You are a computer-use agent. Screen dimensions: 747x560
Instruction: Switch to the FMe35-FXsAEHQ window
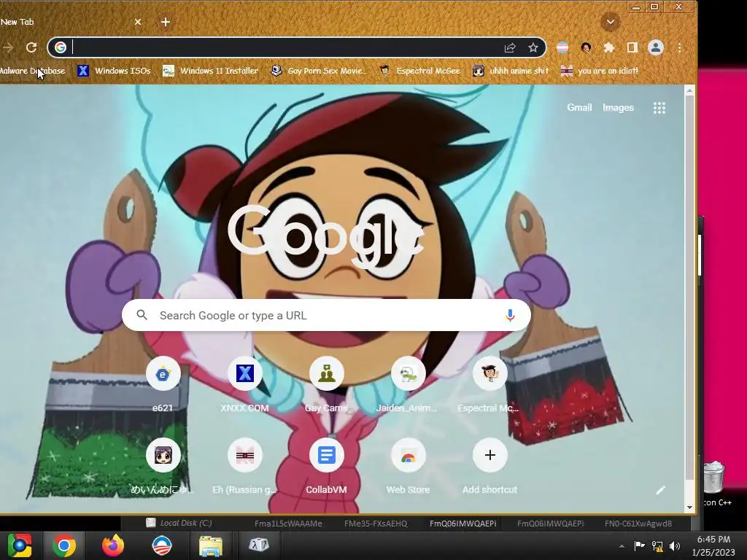click(376, 524)
